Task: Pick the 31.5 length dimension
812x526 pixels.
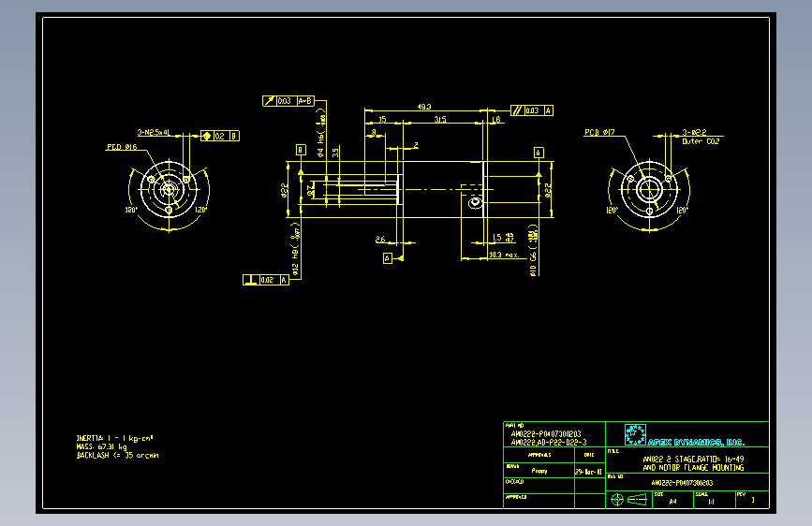Action: point(439,120)
